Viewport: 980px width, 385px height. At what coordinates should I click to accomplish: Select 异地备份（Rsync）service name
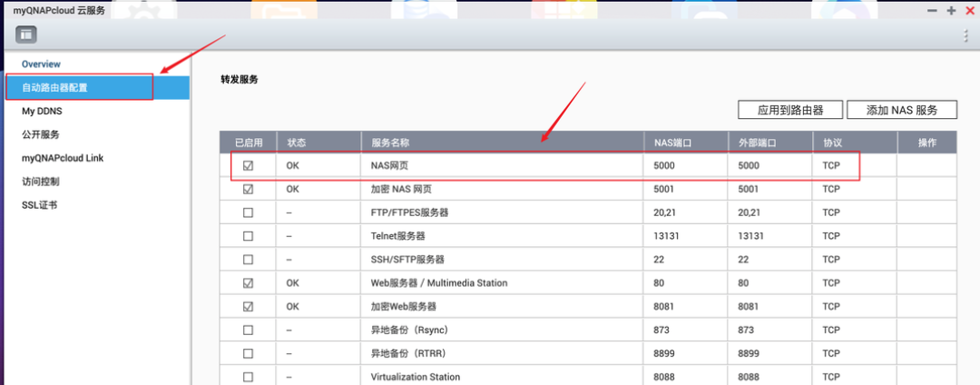pos(409,330)
